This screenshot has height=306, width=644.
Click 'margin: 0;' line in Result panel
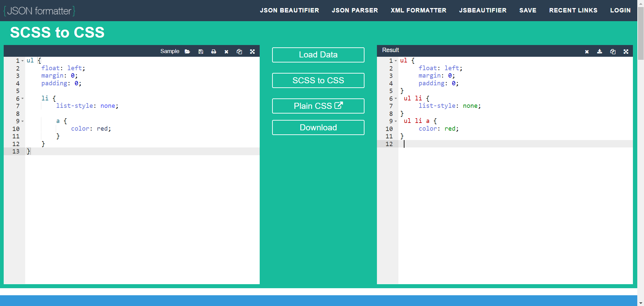[x=437, y=76]
